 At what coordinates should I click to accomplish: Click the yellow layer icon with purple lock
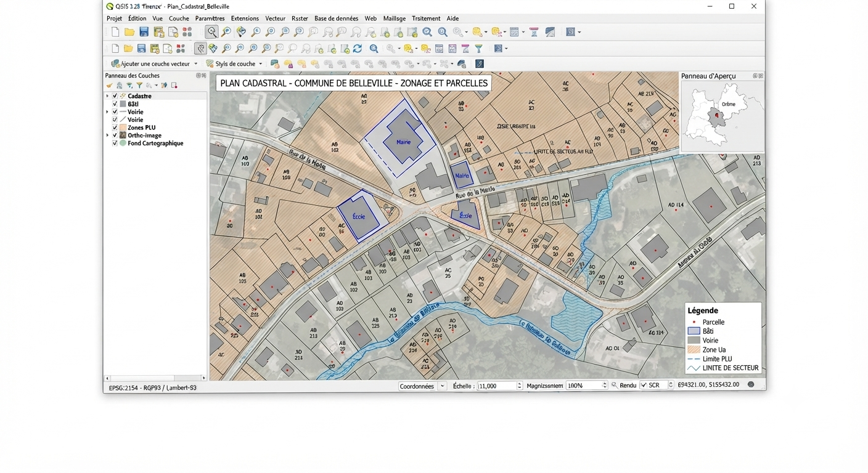point(288,64)
